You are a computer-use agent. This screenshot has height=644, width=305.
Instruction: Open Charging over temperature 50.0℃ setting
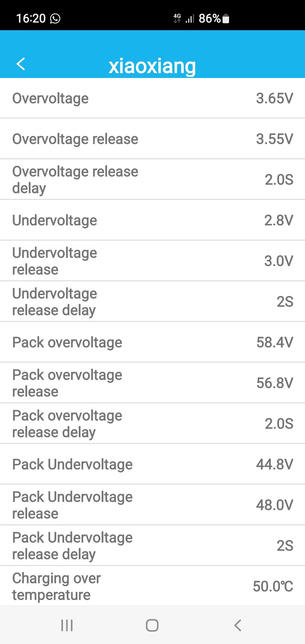pos(152,586)
